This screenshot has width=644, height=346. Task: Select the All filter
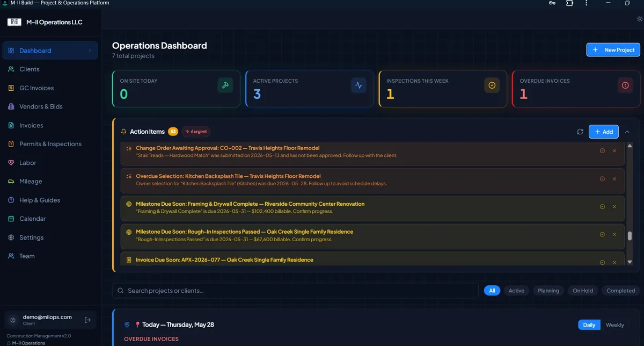(492, 291)
